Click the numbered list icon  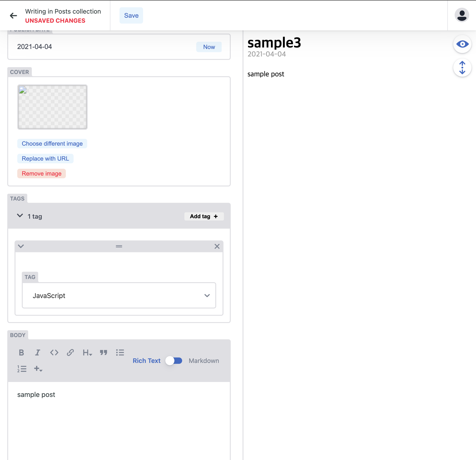22,369
